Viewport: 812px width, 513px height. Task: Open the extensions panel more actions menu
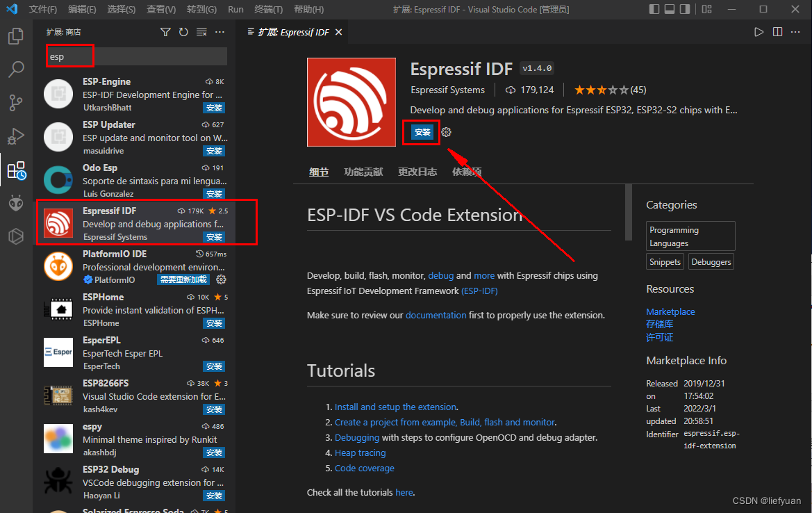219,32
